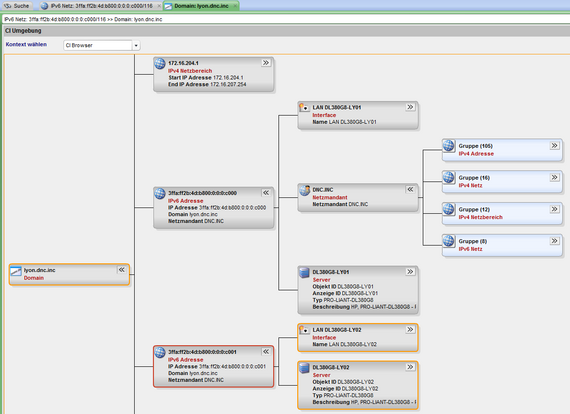Open the CI Browser context dropdown
This screenshot has width=570, height=414.
pyautogui.click(x=136, y=45)
